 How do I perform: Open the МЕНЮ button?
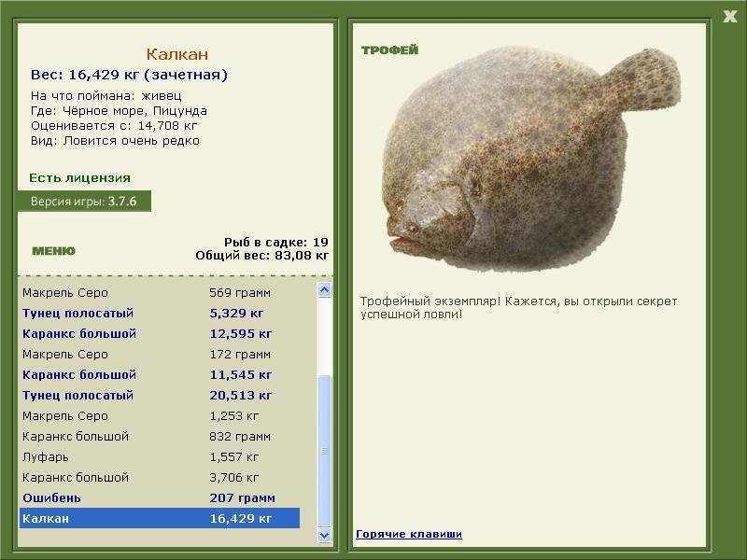[x=53, y=251]
